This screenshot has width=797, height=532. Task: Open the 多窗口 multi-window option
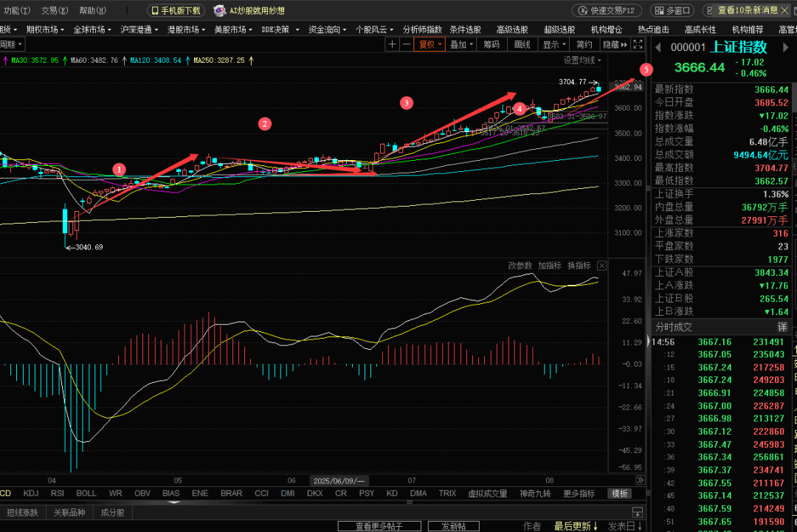(x=673, y=11)
